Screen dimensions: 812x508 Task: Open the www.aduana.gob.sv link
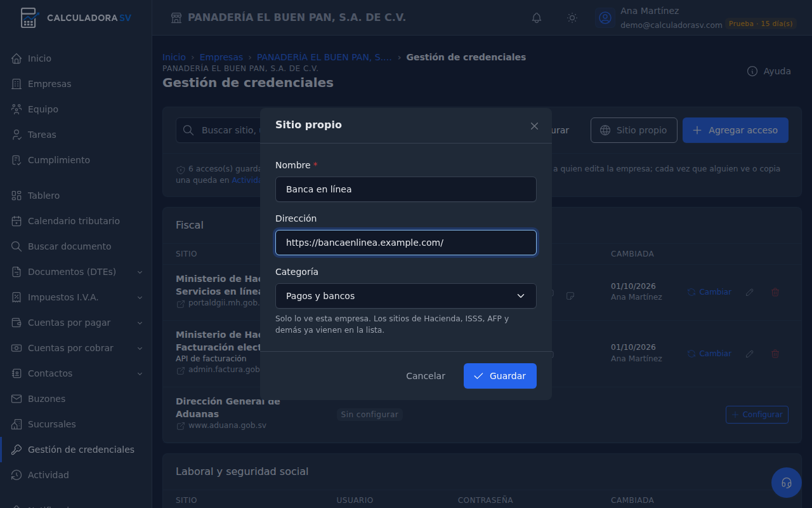click(x=221, y=425)
